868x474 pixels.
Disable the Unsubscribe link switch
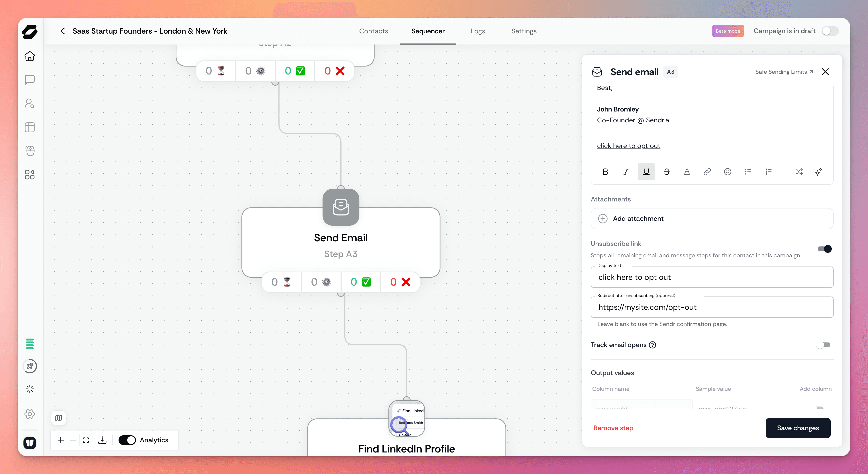coord(824,249)
